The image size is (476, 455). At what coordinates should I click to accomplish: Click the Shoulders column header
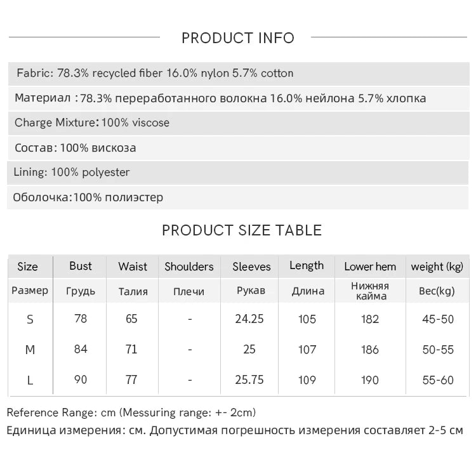point(189,267)
